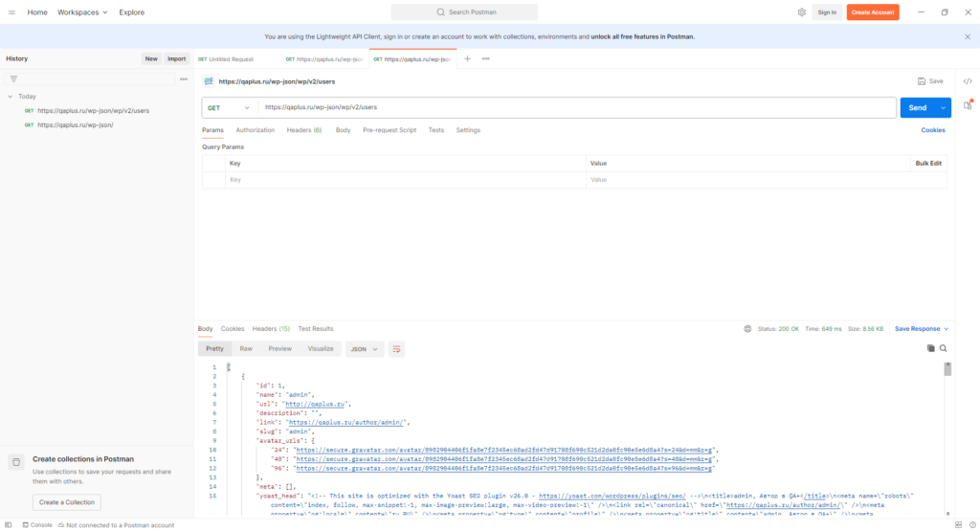The image size is (980, 531).
Task: Copy response body using the copy icon
Action: click(930, 349)
